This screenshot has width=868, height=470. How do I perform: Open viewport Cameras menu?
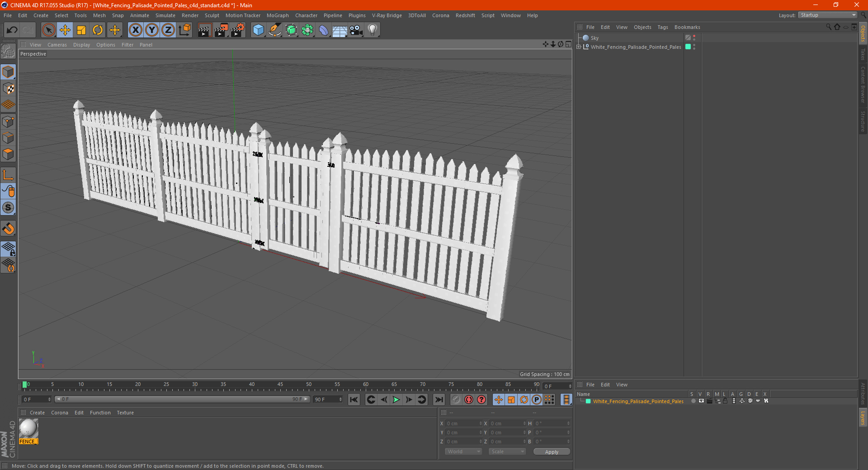click(x=57, y=45)
